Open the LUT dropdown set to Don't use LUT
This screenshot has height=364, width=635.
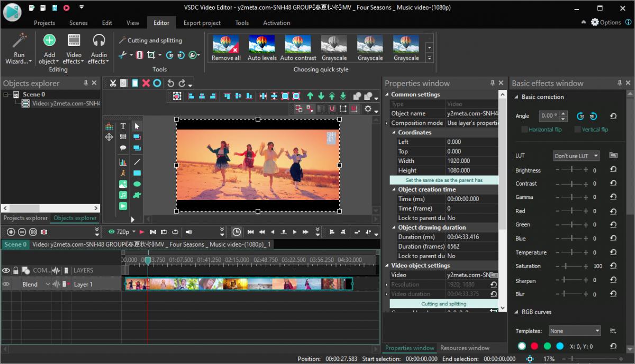tap(576, 156)
